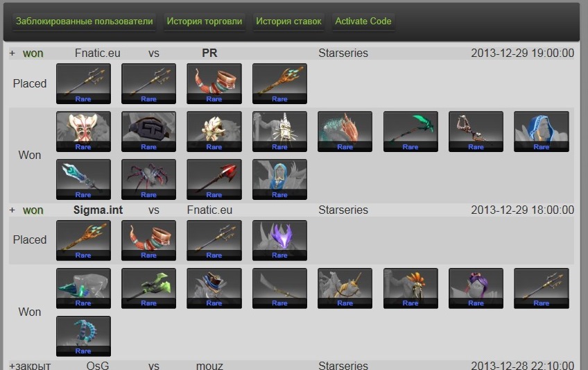Open the История торговли tab
Screen dimensions: 588x370
pyautogui.click(x=205, y=22)
